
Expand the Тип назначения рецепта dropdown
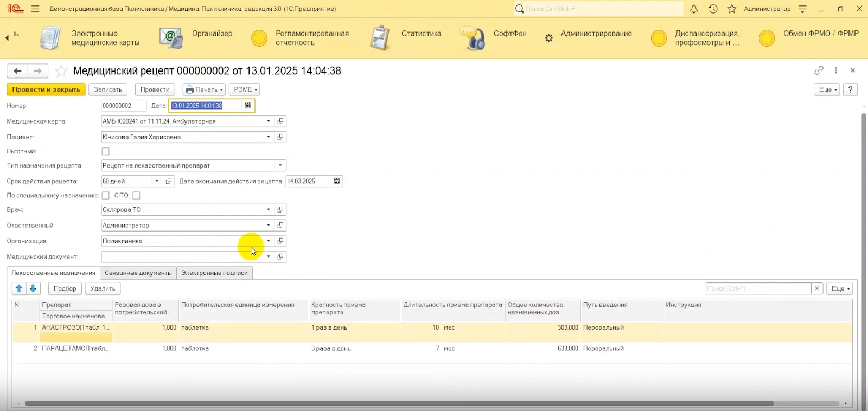280,165
